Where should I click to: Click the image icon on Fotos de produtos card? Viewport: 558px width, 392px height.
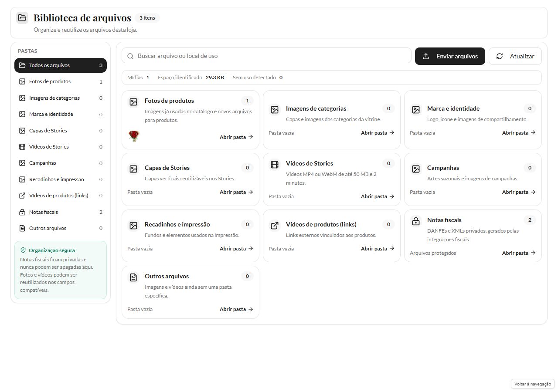(x=133, y=102)
